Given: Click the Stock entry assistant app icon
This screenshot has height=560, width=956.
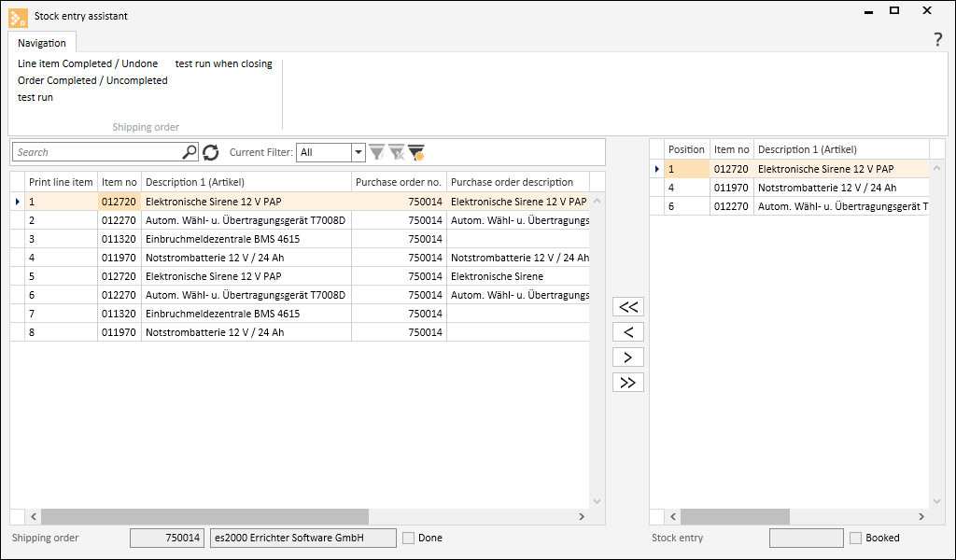Looking at the screenshot, I should 19,18.
